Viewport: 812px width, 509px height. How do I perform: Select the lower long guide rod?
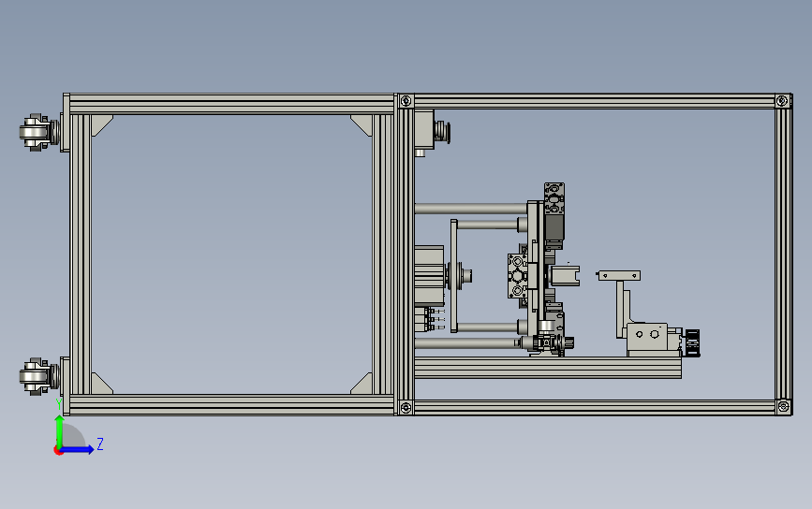point(466,343)
